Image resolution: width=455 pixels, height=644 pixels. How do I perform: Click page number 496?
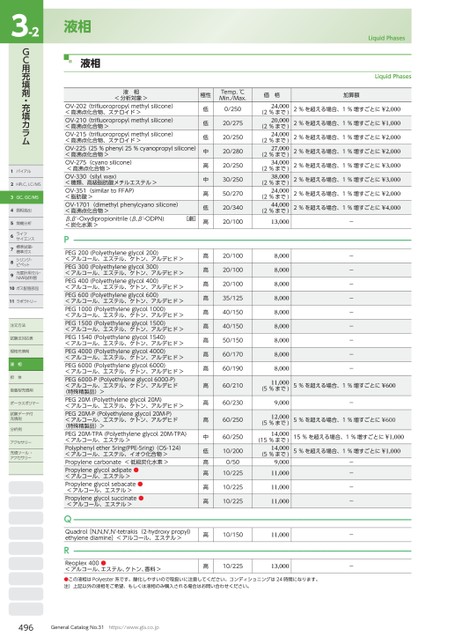click(25, 627)
